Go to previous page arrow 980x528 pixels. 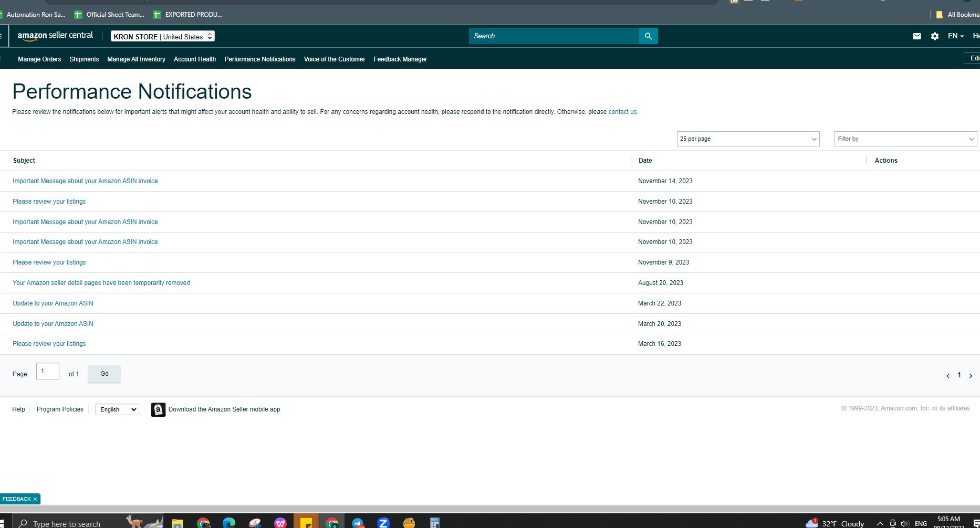point(948,376)
